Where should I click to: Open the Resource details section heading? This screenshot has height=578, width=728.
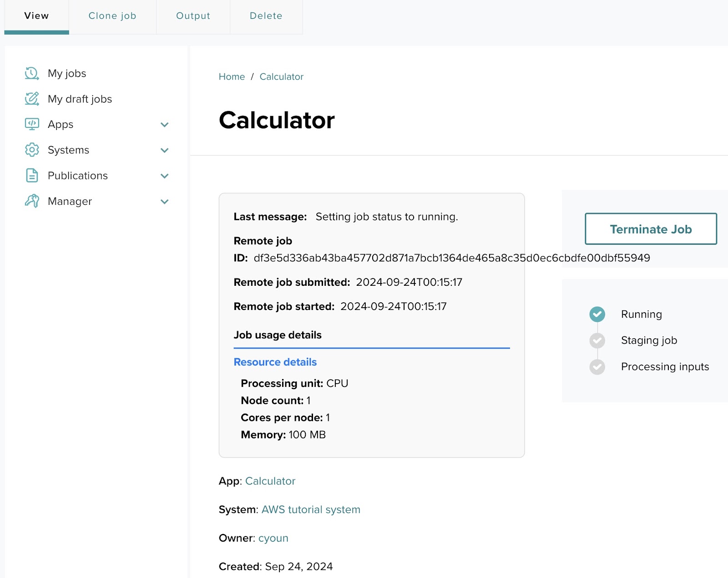(275, 362)
